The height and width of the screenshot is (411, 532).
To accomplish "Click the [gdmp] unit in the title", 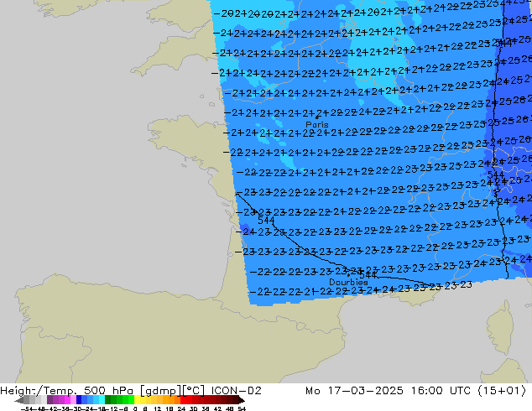I will 160,391.
